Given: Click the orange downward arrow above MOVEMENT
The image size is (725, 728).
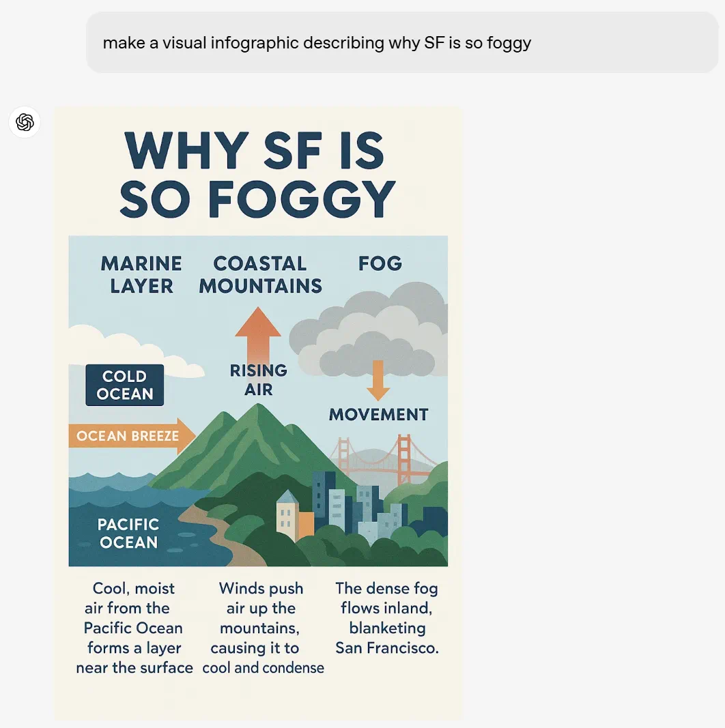Looking at the screenshot, I should click(378, 380).
